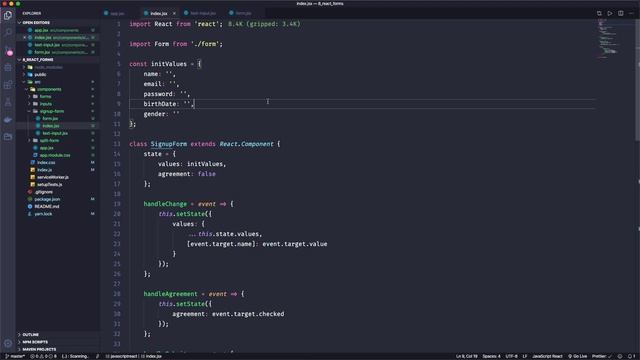Click feedback smiley in status bar
The width and height of the screenshot is (640, 360).
click(x=620, y=356)
